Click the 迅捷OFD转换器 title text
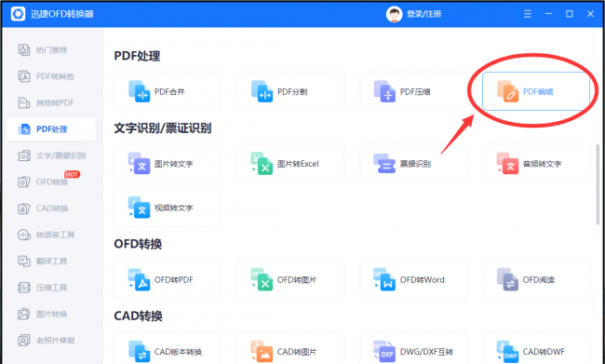This screenshot has height=364, width=605. (x=62, y=14)
